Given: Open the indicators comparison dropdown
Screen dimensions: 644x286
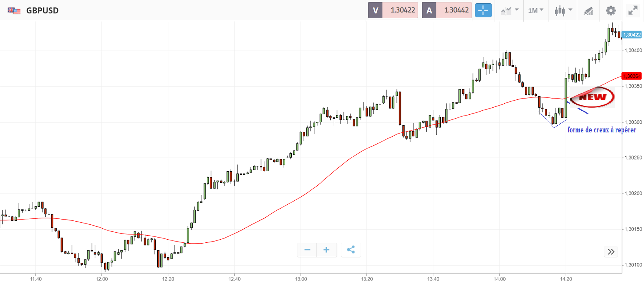Looking at the screenshot, I should coord(510,11).
